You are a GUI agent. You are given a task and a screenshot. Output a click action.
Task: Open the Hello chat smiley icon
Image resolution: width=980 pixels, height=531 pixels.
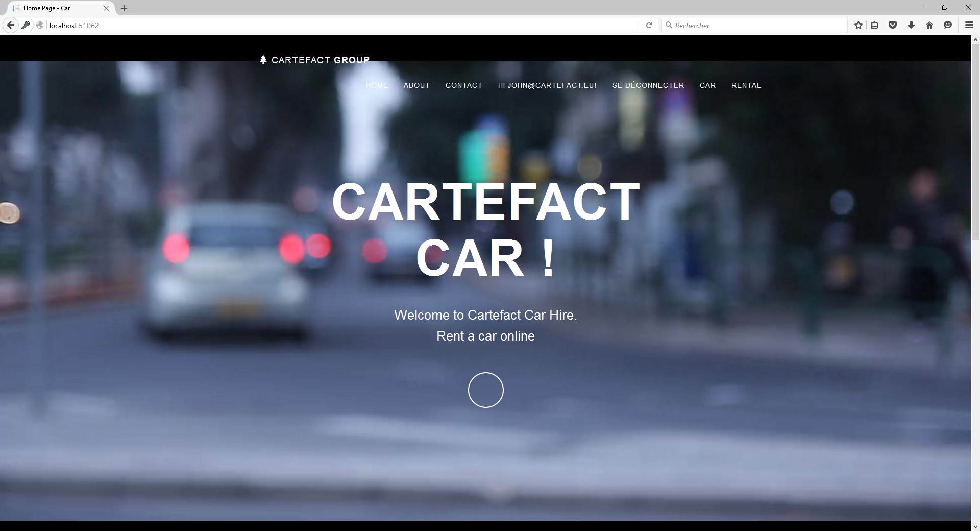tap(948, 25)
